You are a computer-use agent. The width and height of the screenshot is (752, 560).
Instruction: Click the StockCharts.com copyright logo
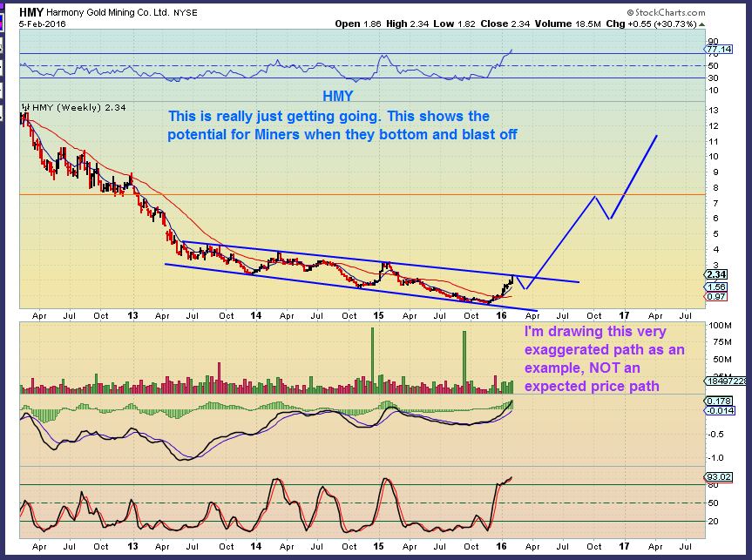point(666,12)
